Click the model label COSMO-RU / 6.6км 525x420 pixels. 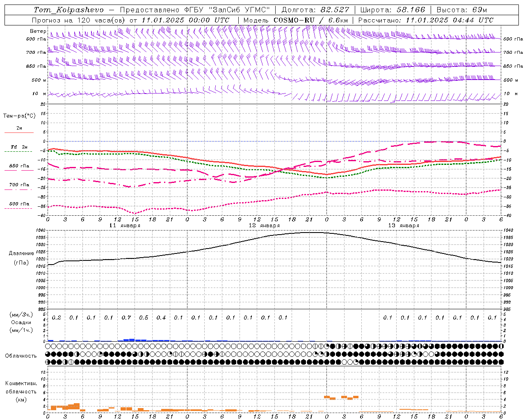310,20
